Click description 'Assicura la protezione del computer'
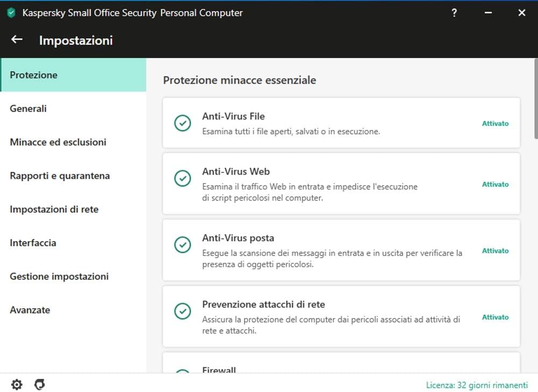 pos(331,325)
